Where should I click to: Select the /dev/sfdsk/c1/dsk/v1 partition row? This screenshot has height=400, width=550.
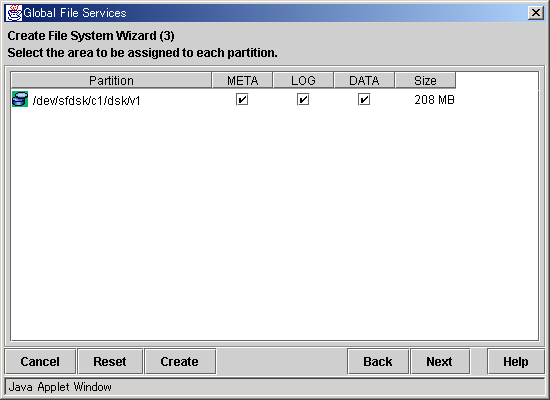pos(234,100)
